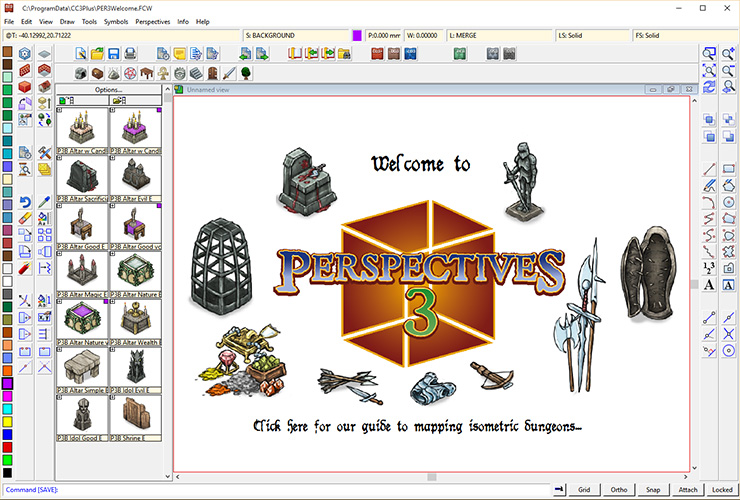Click the printer icon
This screenshot has height=500, width=740.
130,53
